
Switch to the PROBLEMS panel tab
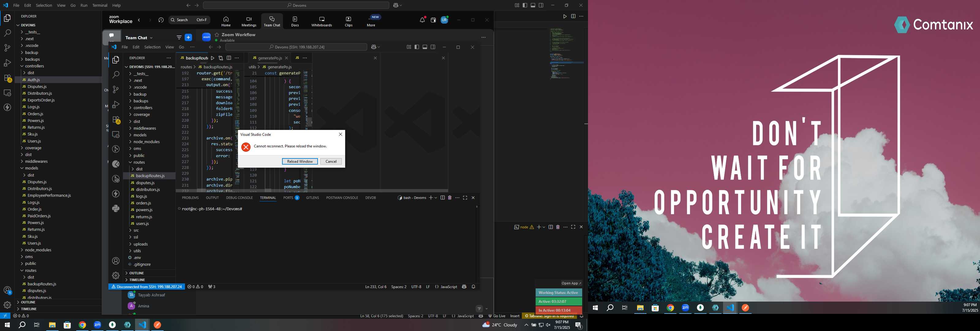(190, 198)
